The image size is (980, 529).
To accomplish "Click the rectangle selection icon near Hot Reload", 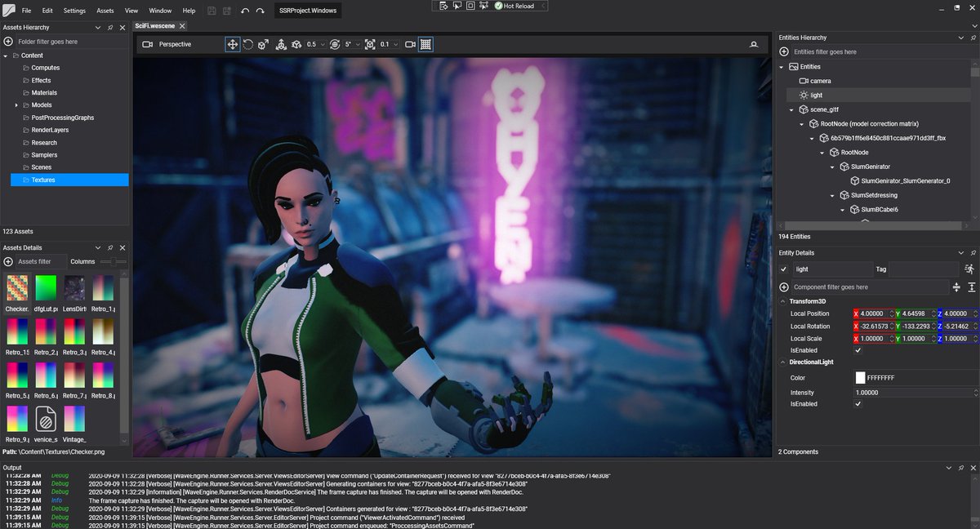I will 469,6.
